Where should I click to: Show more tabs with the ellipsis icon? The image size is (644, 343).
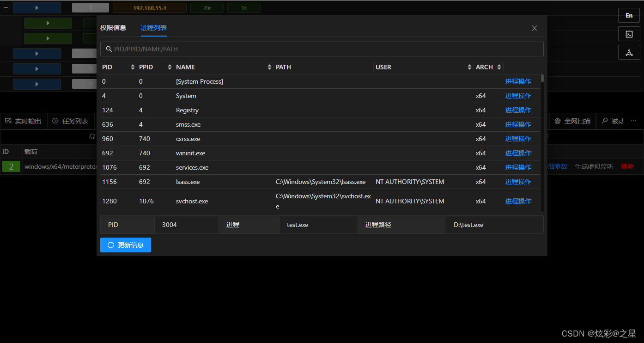pyautogui.click(x=633, y=121)
